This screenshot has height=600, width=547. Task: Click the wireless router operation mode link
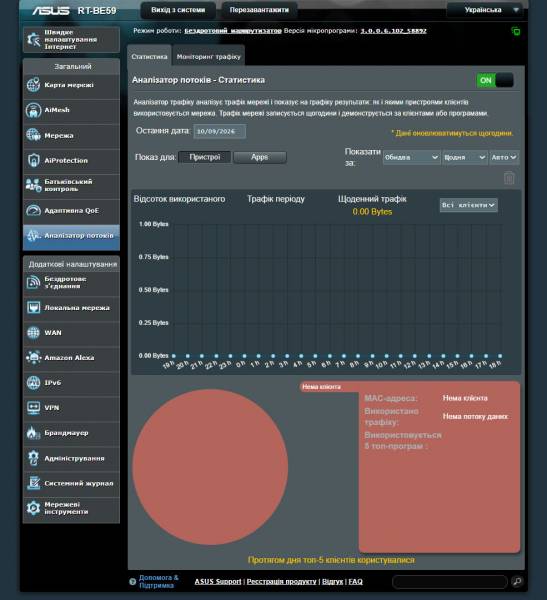[x=233, y=31]
